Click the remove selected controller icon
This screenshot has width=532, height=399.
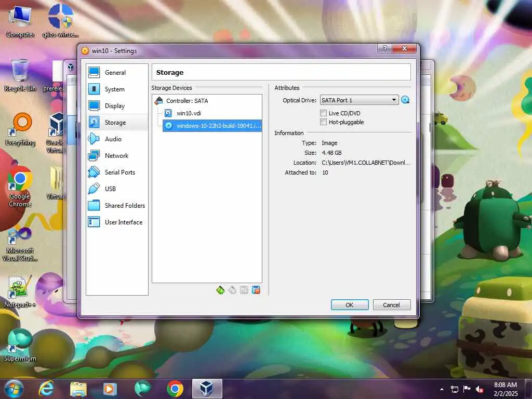pos(232,290)
